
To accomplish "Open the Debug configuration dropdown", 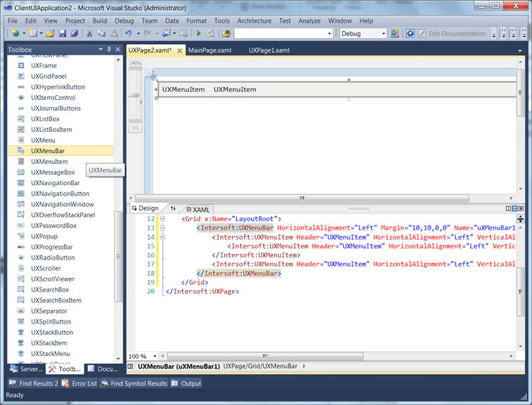I will pos(384,33).
